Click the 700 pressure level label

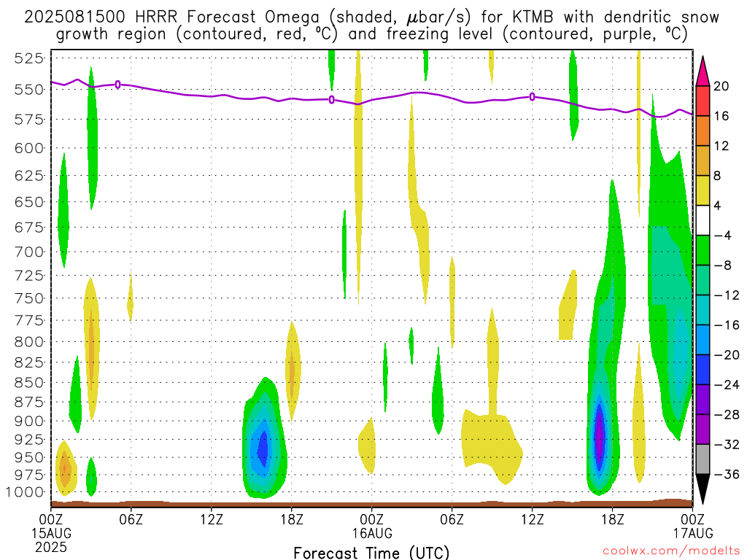coord(28,252)
